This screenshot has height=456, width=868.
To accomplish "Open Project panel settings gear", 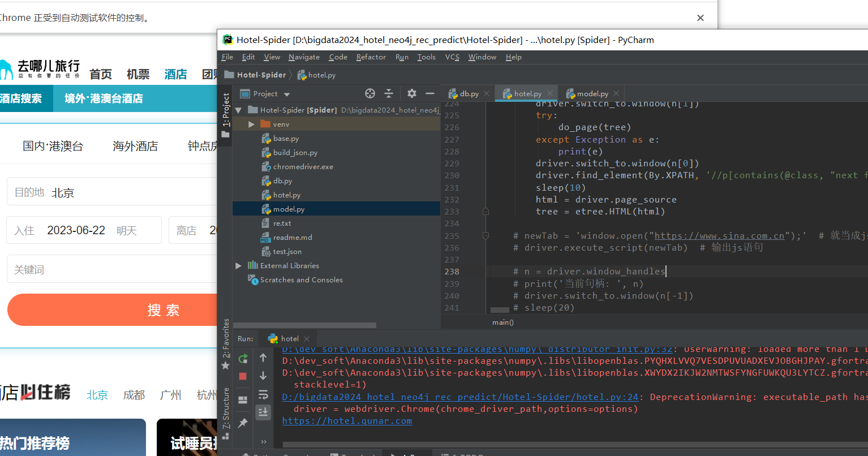I will 412,93.
